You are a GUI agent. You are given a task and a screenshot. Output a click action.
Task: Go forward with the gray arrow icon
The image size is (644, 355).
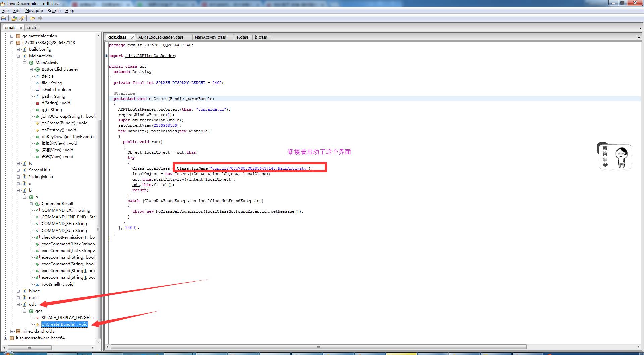point(40,18)
